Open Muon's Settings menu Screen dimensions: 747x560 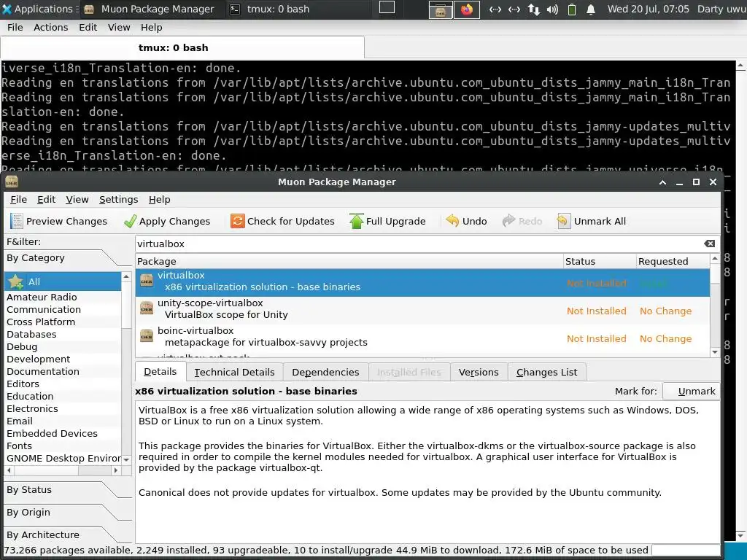(119, 199)
